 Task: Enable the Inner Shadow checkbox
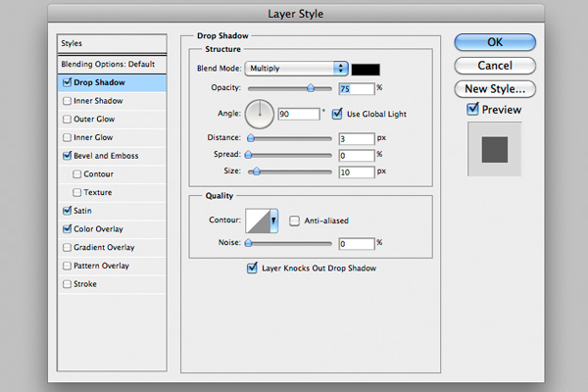pos(66,101)
